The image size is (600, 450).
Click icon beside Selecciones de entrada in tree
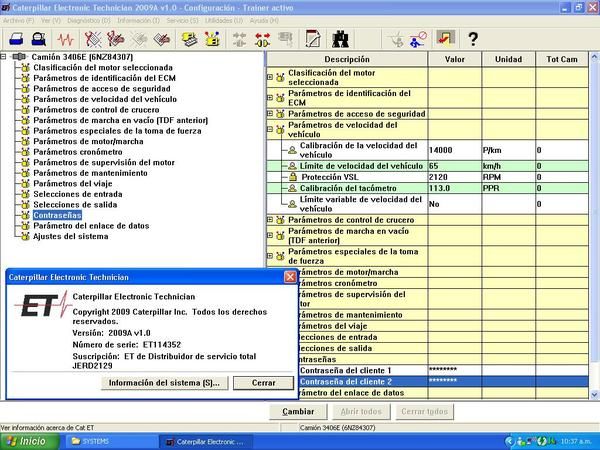click(x=25, y=194)
